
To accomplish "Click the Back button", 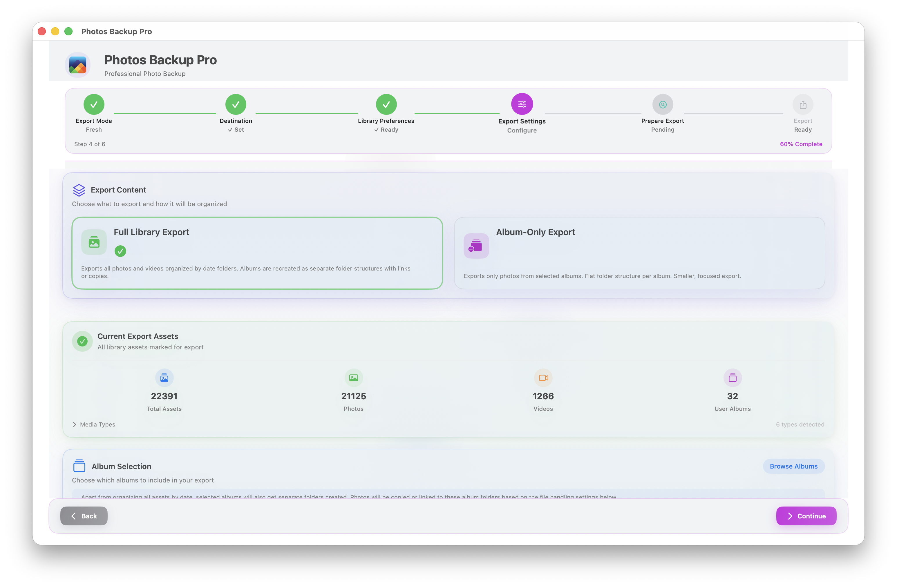I will tap(84, 516).
